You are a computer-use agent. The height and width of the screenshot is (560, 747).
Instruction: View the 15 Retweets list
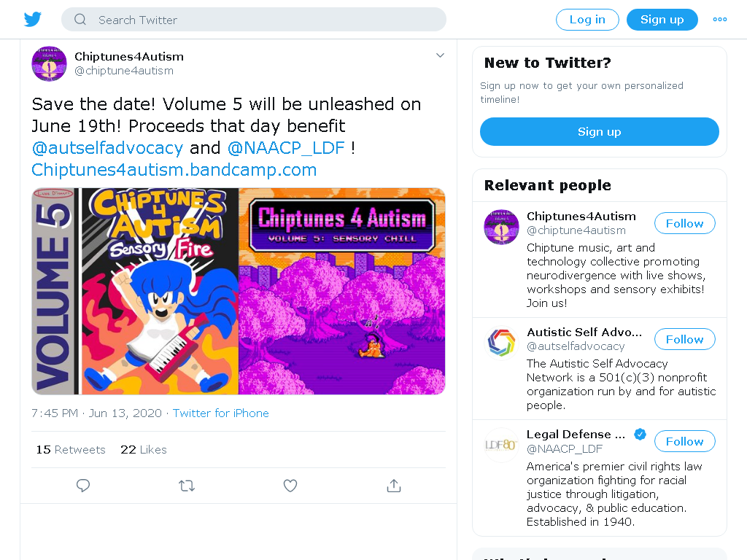point(71,449)
